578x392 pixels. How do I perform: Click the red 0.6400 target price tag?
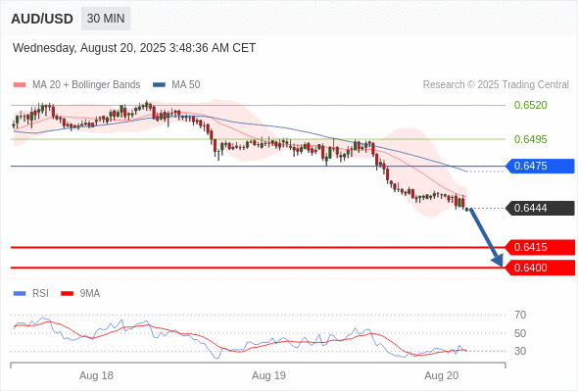pos(540,268)
